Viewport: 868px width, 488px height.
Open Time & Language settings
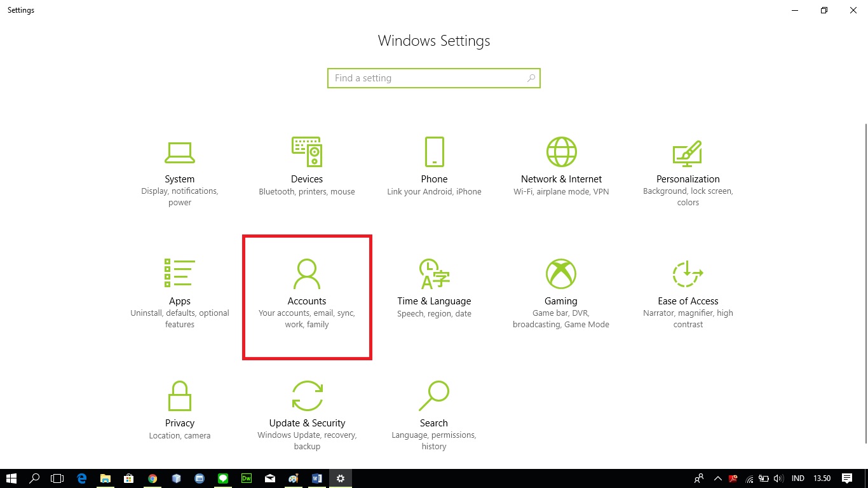pos(434,289)
